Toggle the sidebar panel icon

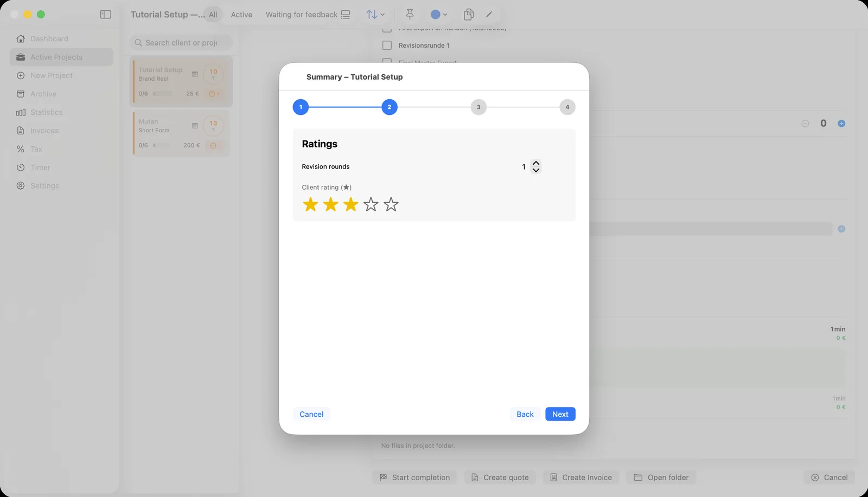106,15
